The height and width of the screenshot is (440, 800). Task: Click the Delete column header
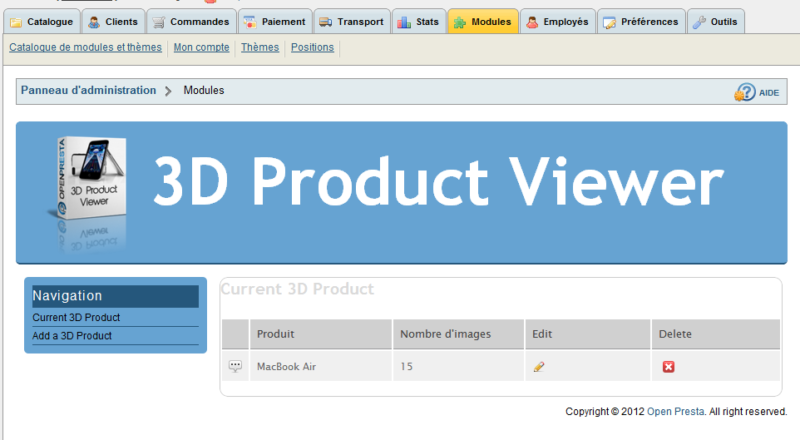[716, 334]
